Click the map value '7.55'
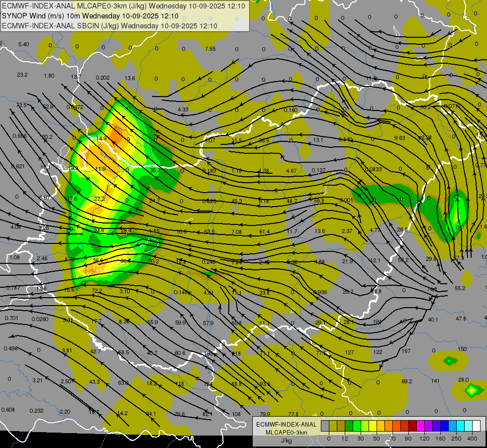The image size is (487, 448). [210, 49]
